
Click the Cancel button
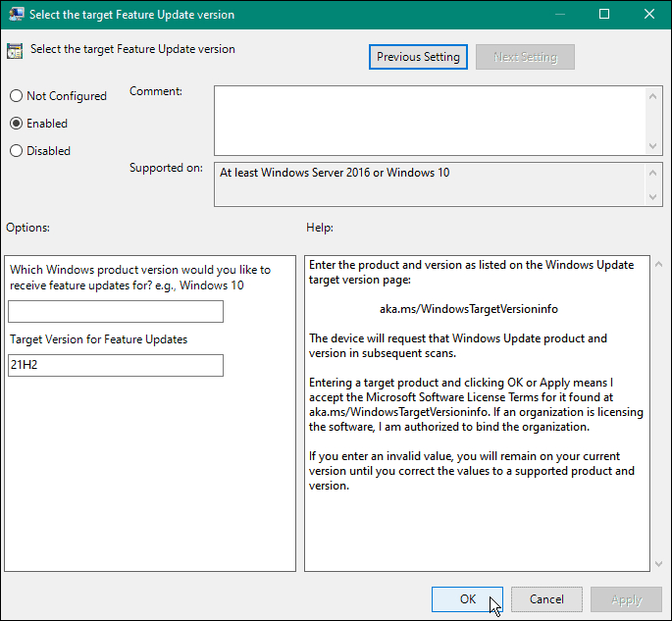click(546, 599)
